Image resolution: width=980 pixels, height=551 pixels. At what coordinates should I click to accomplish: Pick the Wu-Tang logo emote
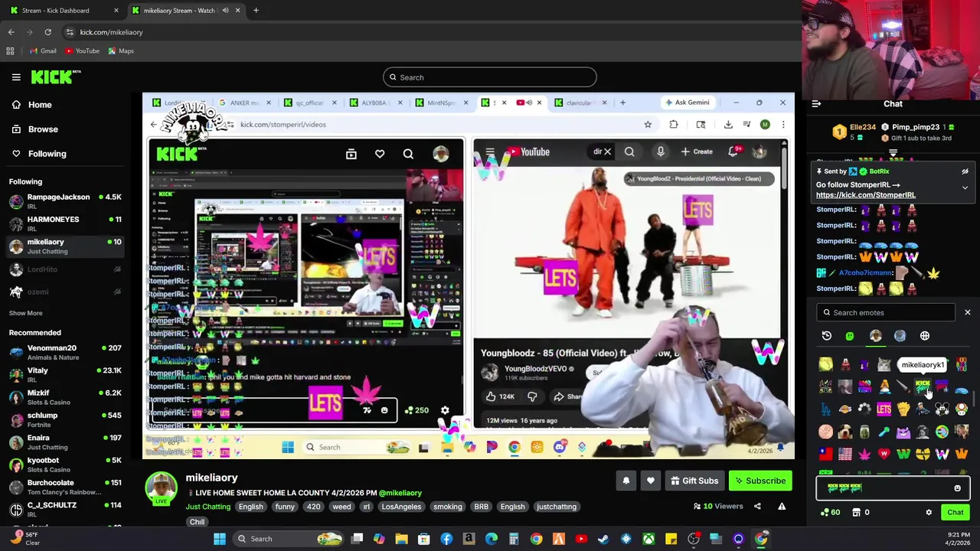[923, 454]
